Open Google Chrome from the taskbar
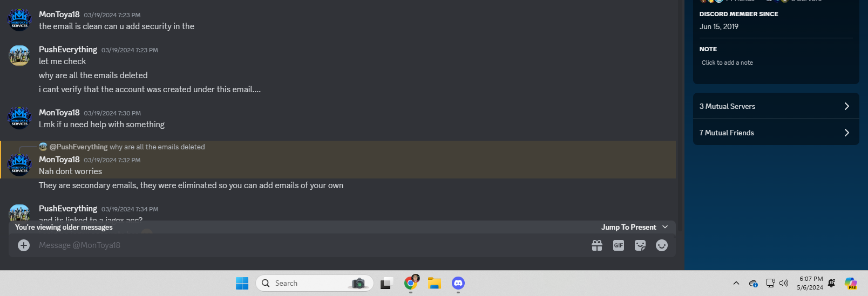Image resolution: width=868 pixels, height=296 pixels. pos(411,283)
